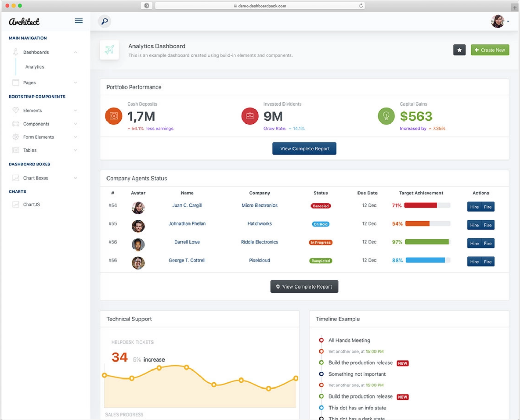Click Hire for Darrell Lowe
This screenshot has height=420, width=520.
[474, 244]
